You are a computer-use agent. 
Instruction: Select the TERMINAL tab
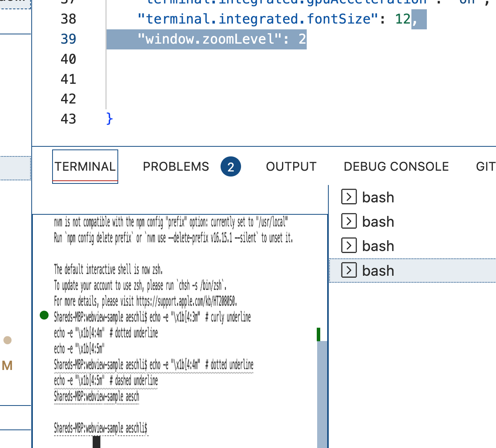click(85, 166)
